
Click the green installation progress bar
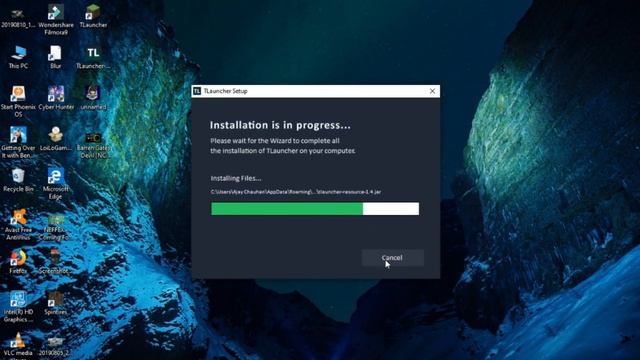(315, 209)
